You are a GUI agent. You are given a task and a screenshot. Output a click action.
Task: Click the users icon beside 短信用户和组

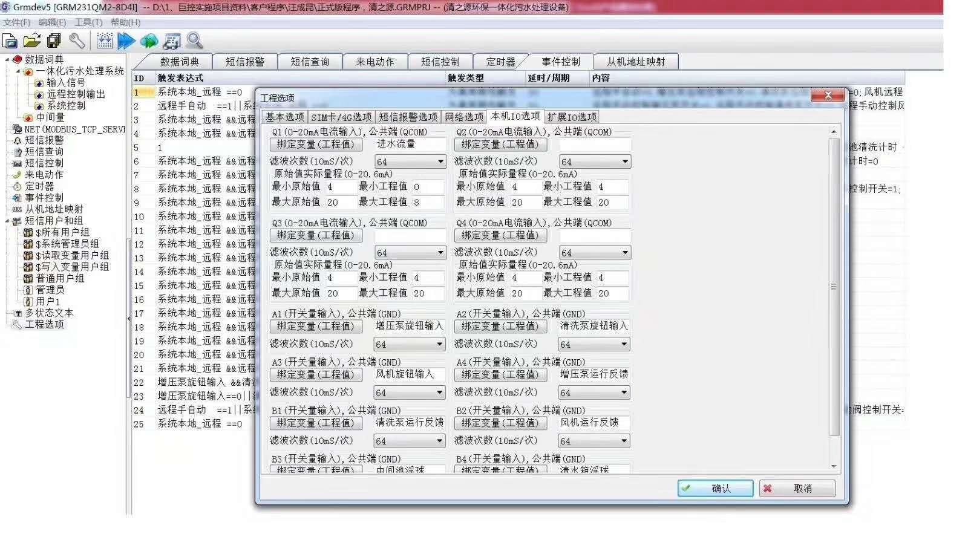(17, 221)
